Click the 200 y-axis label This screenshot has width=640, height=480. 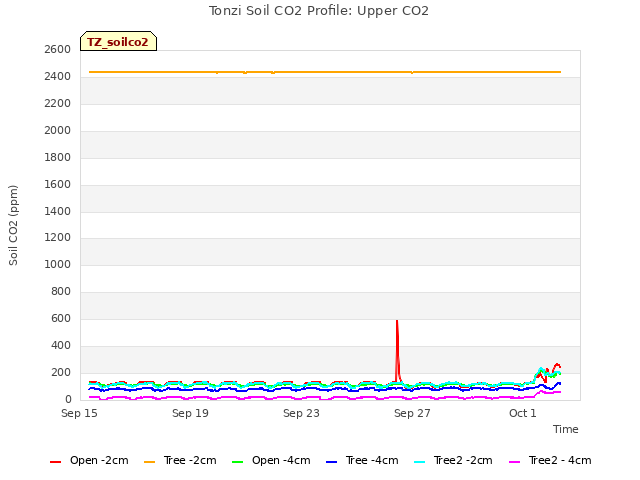(61, 372)
